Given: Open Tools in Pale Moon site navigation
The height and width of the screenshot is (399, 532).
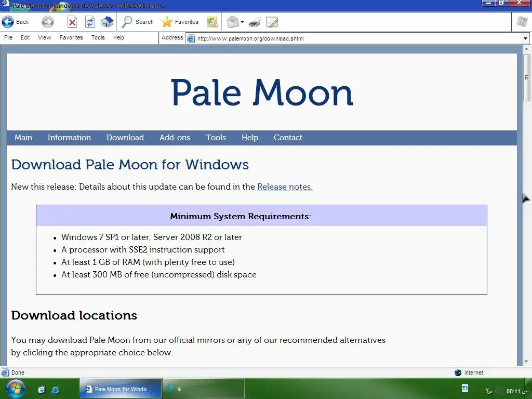Looking at the screenshot, I should 216,138.
